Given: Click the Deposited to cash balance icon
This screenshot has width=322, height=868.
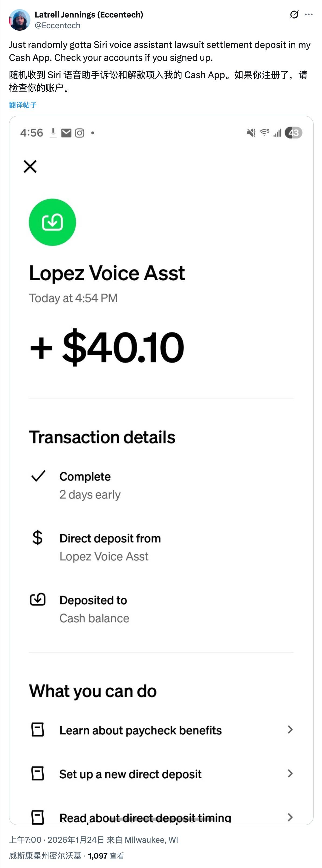Looking at the screenshot, I should point(38,600).
